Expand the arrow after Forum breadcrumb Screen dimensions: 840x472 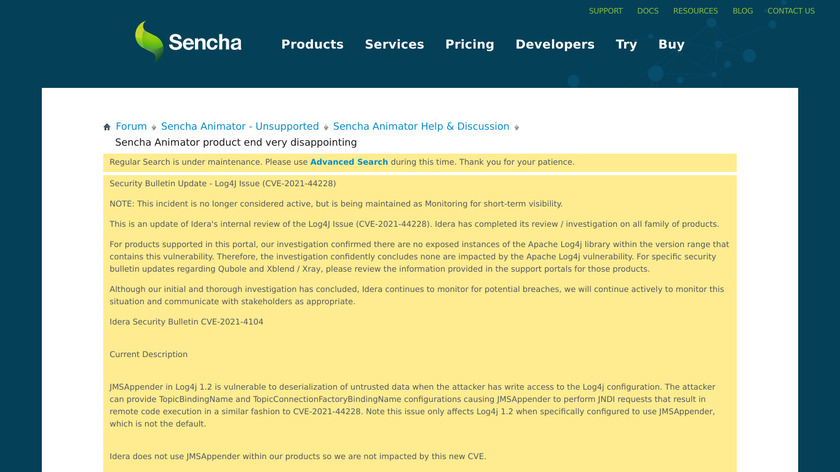tap(154, 128)
